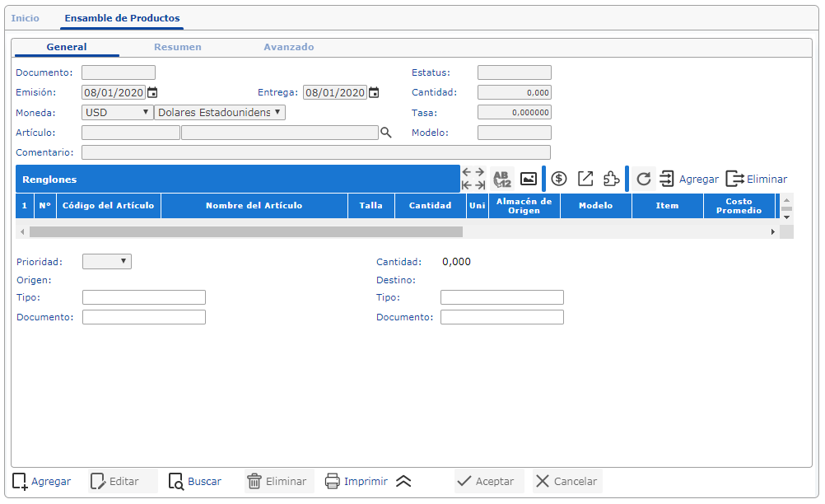Open the USD currency code dropdown

coord(118,112)
